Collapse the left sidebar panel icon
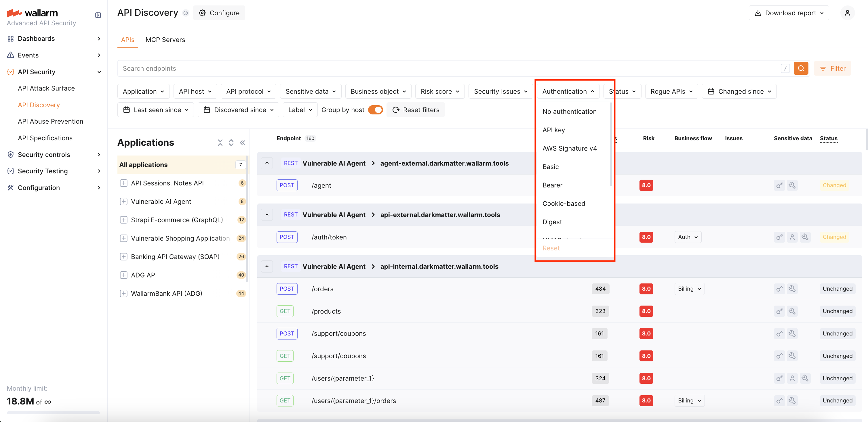868x422 pixels. (x=98, y=15)
